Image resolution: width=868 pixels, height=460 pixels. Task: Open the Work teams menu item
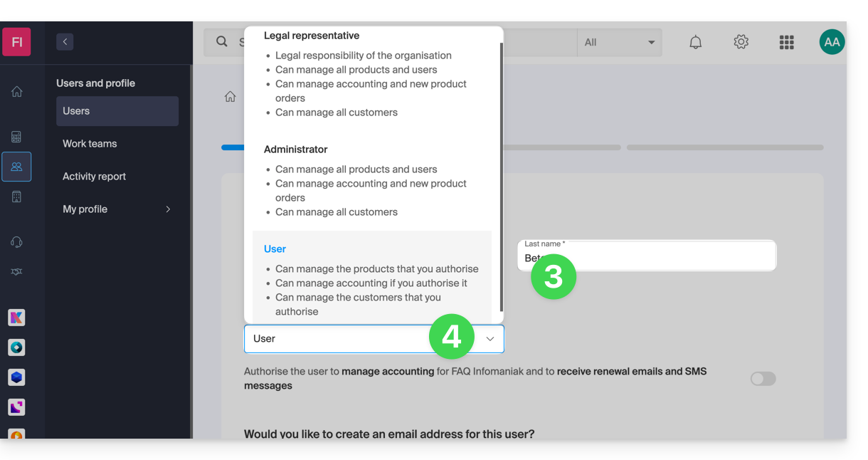pos(90,144)
